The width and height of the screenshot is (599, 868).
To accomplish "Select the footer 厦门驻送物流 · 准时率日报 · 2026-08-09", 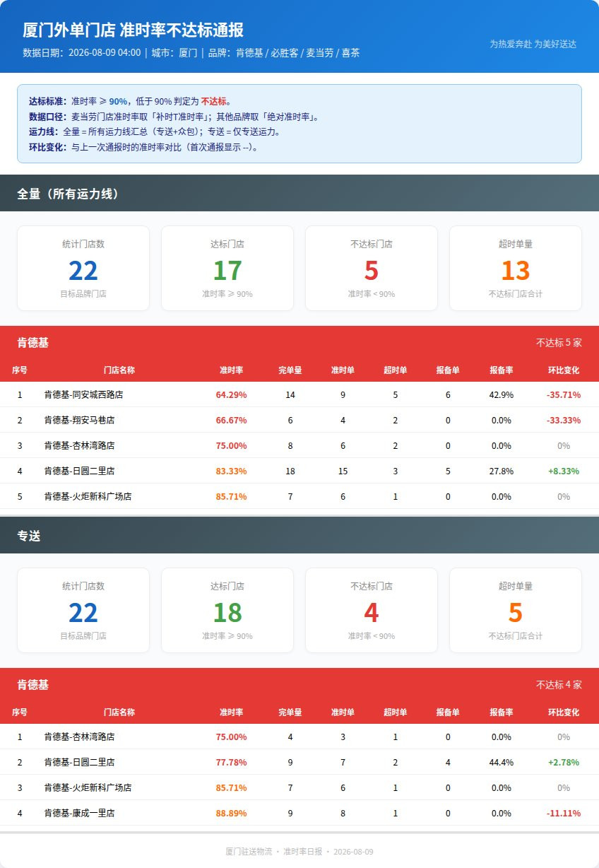I will [x=299, y=852].
